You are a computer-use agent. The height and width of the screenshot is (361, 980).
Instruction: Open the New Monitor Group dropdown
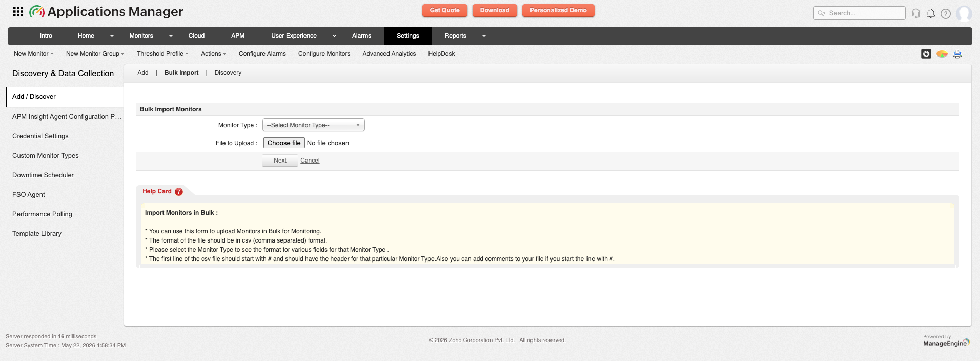pos(95,54)
